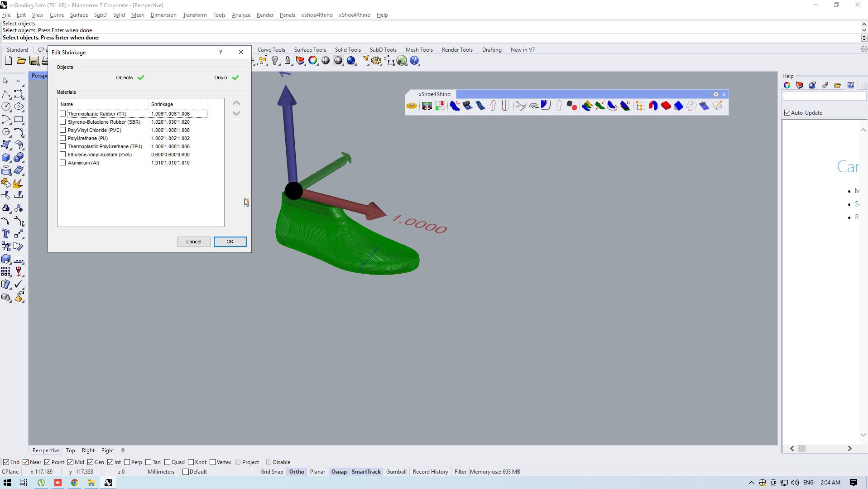Toggle the Perp osnap checkbox
Screen dimensions: 868x489
127,462
